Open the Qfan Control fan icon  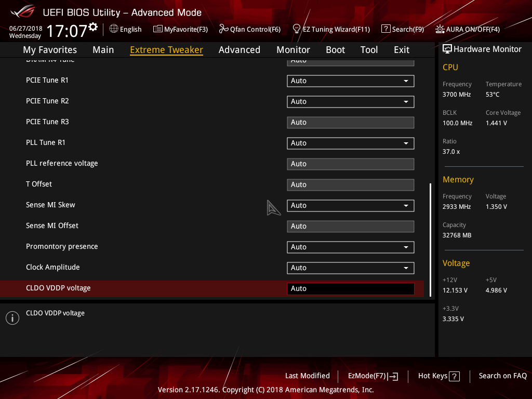coord(223,29)
